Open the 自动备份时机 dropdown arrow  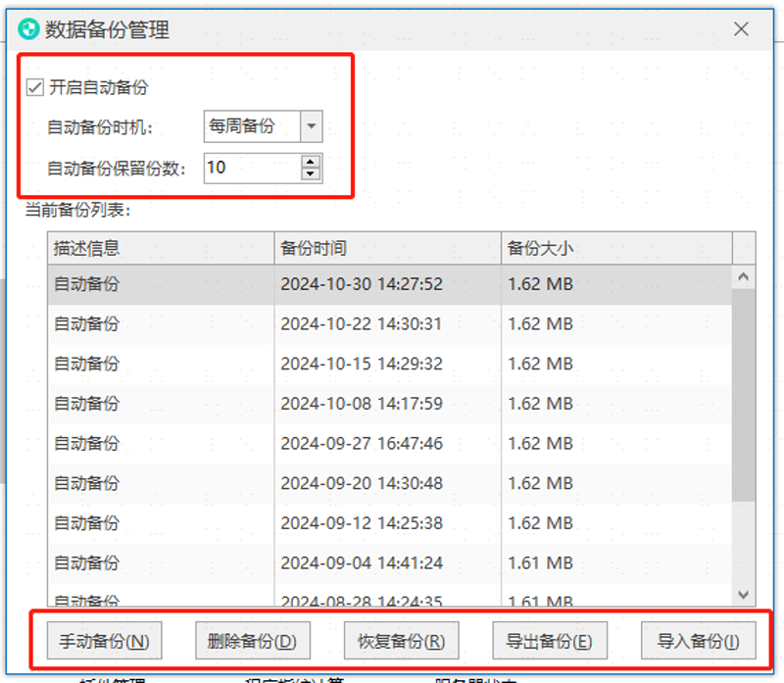[x=311, y=126]
